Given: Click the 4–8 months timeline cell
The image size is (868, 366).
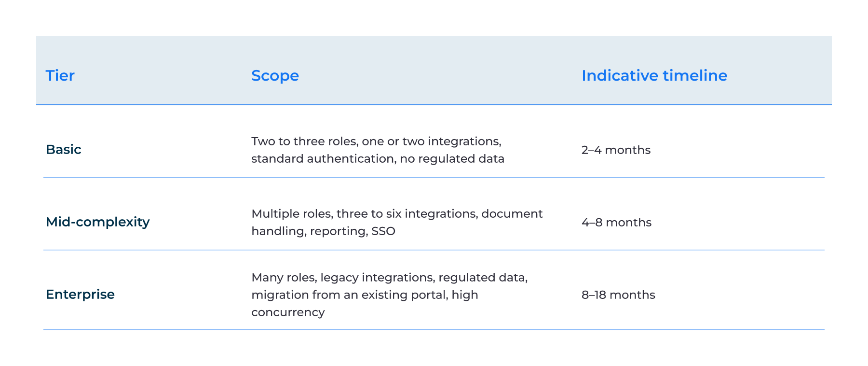Looking at the screenshot, I should [x=616, y=223].
